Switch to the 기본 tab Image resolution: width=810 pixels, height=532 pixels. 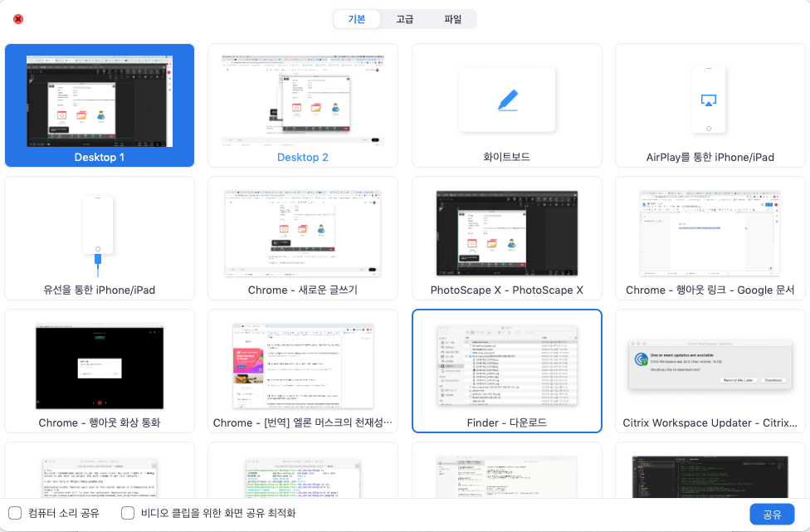[356, 19]
